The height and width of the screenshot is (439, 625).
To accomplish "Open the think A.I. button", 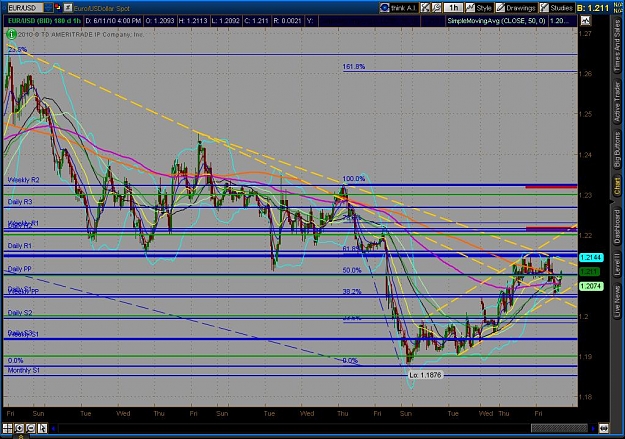I will [398, 8].
